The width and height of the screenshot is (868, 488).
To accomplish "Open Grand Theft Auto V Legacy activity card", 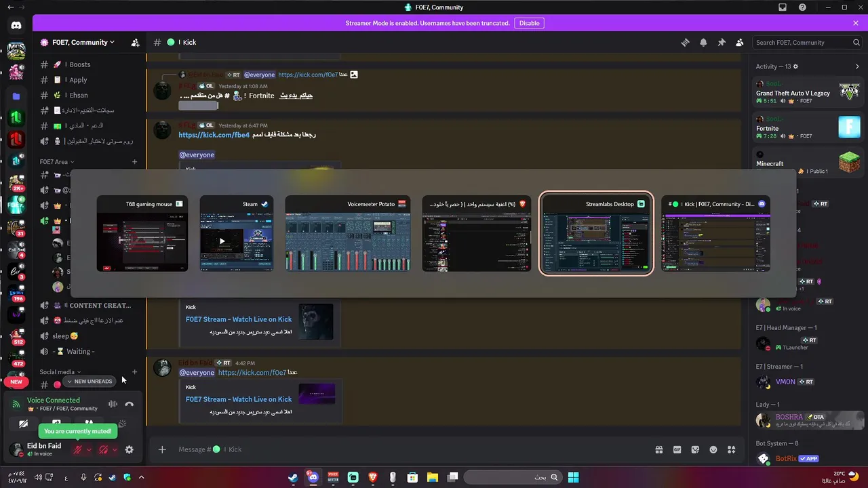I will (x=808, y=91).
